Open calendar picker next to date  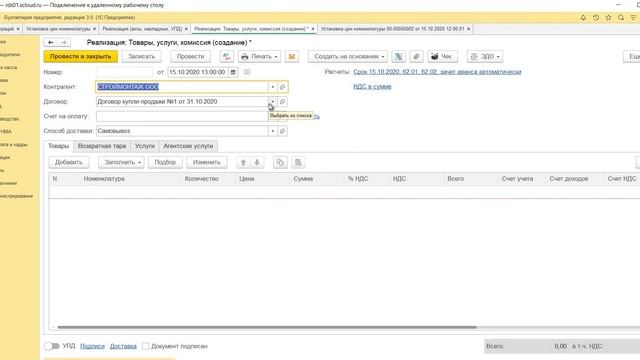[x=233, y=72]
